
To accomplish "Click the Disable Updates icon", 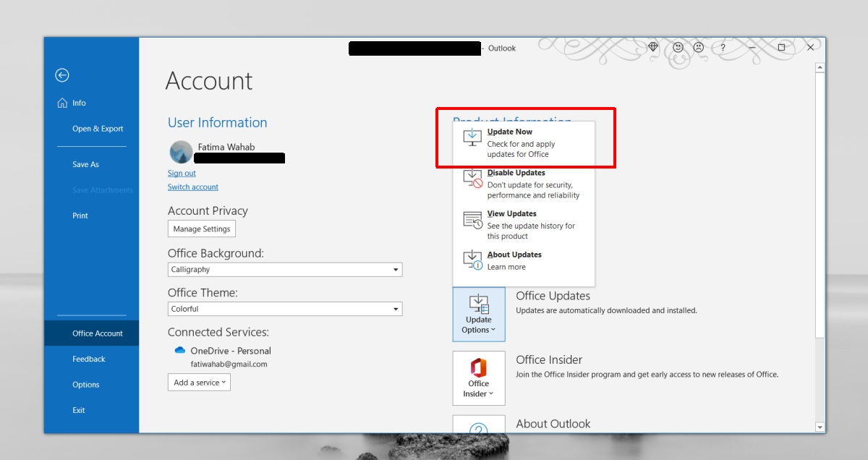I will click(472, 179).
